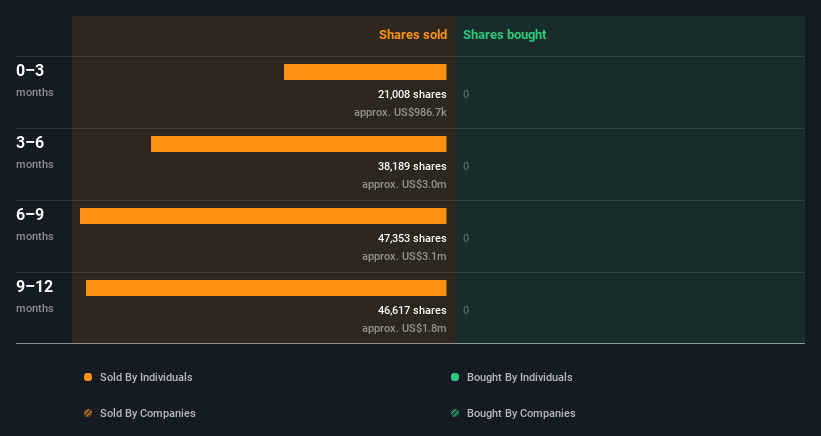The height and width of the screenshot is (436, 821).
Task: Click the 46,617 shares value
Action: pos(412,310)
